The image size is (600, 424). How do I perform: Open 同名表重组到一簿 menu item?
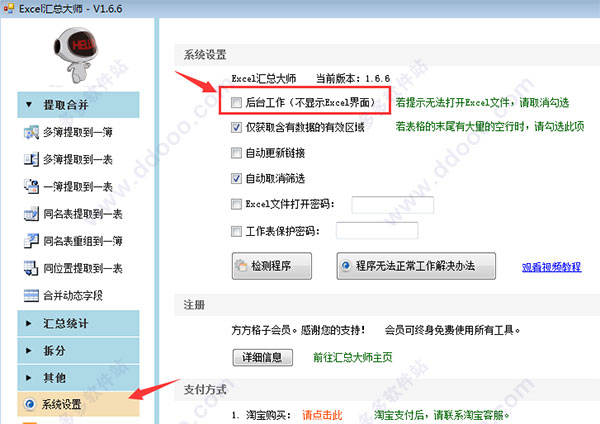pyautogui.click(x=83, y=241)
